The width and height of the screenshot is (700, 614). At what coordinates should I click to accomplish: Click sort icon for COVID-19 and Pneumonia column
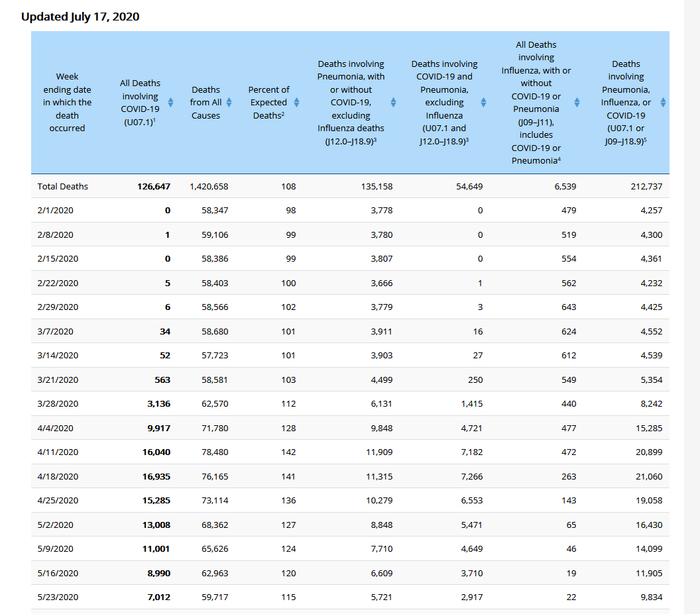[483, 102]
